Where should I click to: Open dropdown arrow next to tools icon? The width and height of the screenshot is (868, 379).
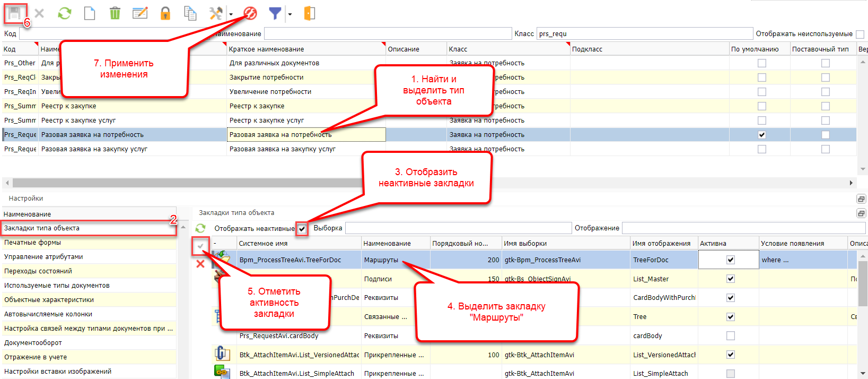coord(231,14)
